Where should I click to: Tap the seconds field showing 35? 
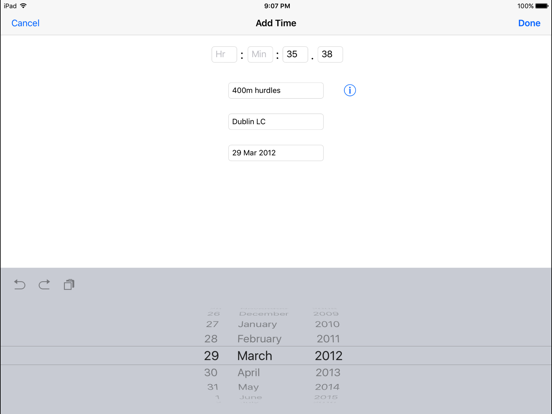(x=295, y=54)
